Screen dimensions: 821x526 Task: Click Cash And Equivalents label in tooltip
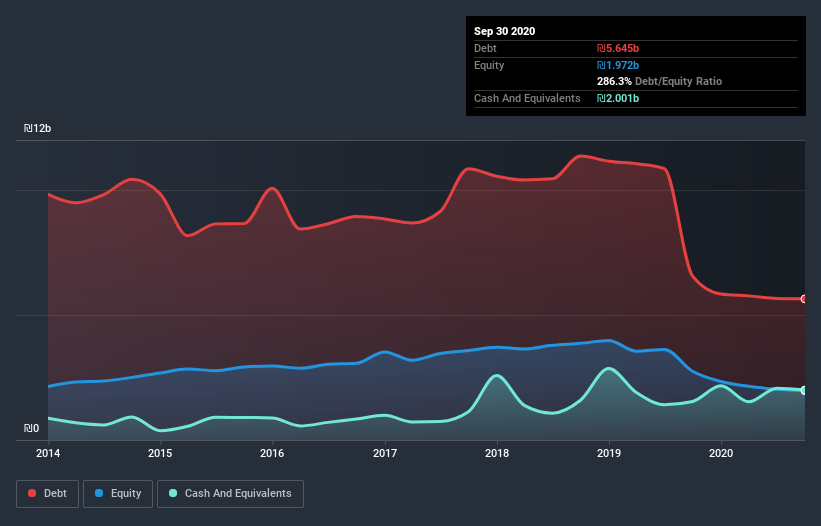click(527, 98)
